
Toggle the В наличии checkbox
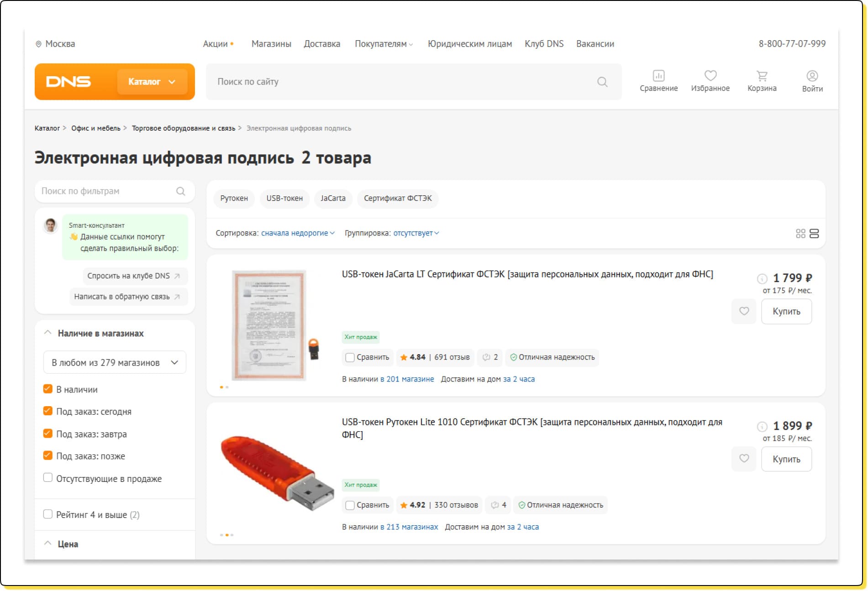pyautogui.click(x=47, y=389)
